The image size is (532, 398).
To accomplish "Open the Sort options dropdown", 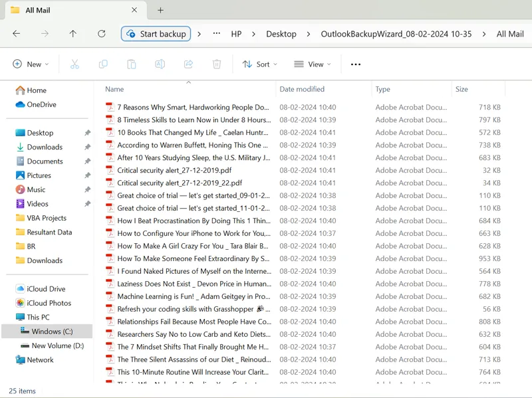I will [259, 64].
